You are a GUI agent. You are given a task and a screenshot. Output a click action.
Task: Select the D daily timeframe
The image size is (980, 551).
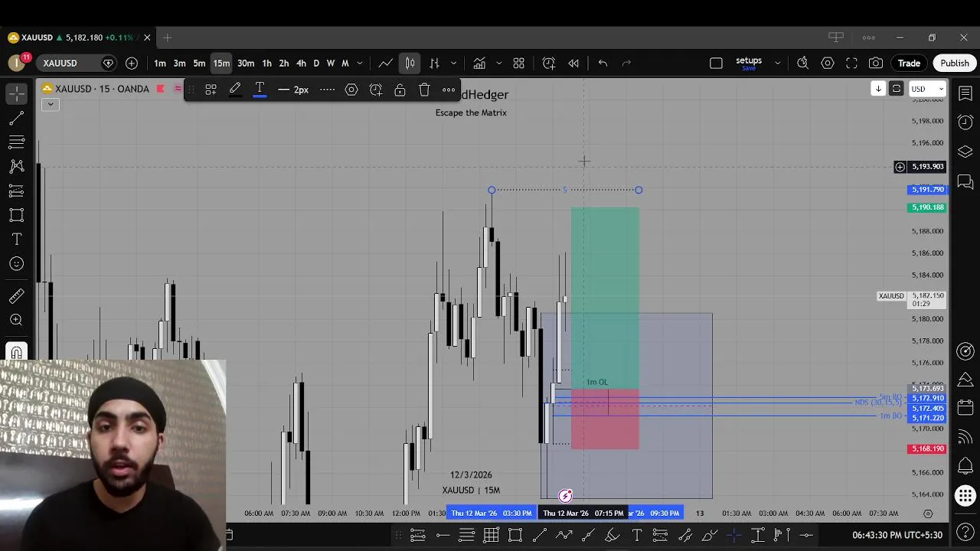point(316,63)
